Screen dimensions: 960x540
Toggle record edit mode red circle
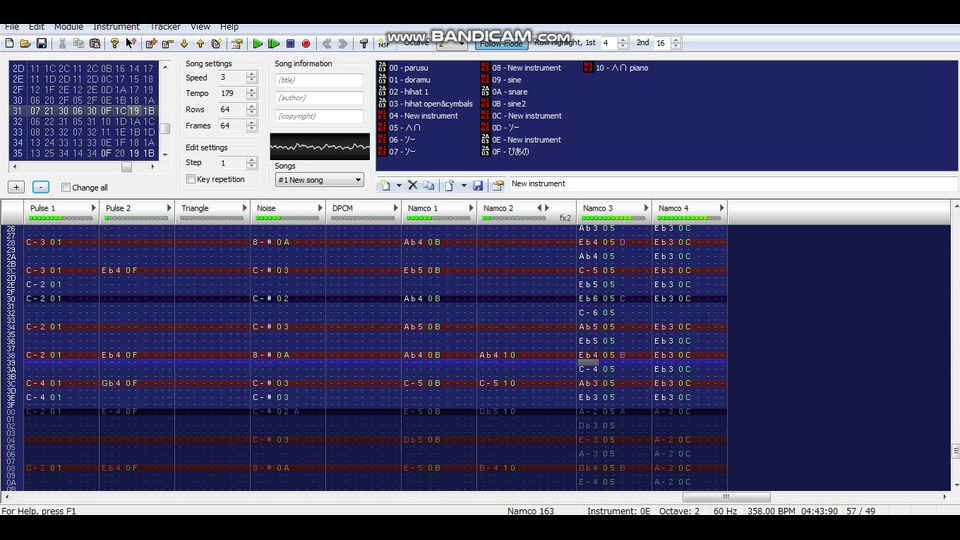click(x=306, y=43)
